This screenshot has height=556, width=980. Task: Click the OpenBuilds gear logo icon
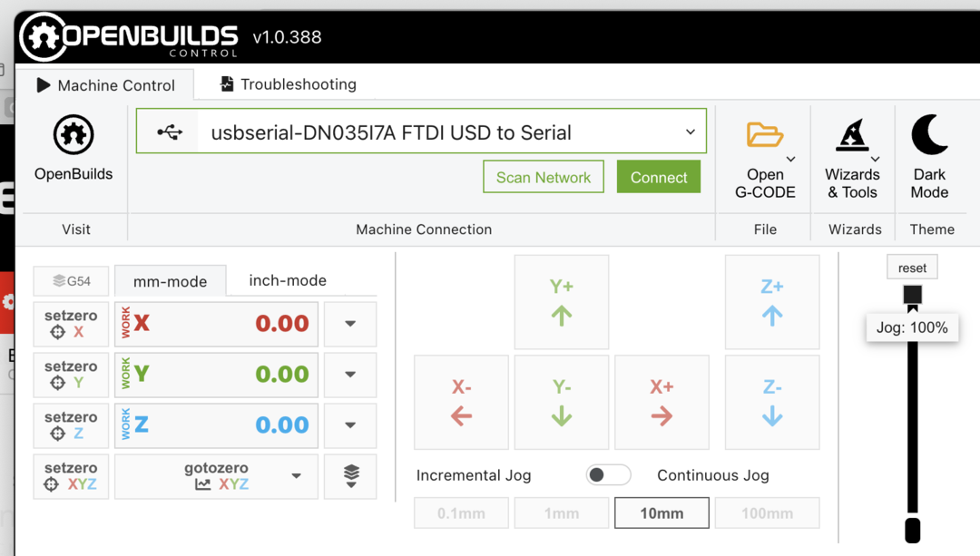[73, 134]
